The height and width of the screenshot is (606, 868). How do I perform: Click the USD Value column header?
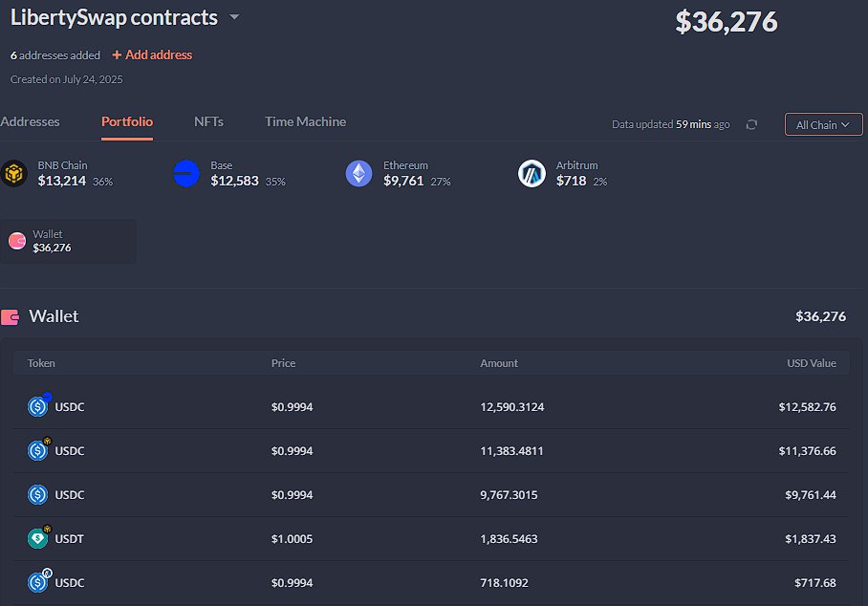click(812, 363)
